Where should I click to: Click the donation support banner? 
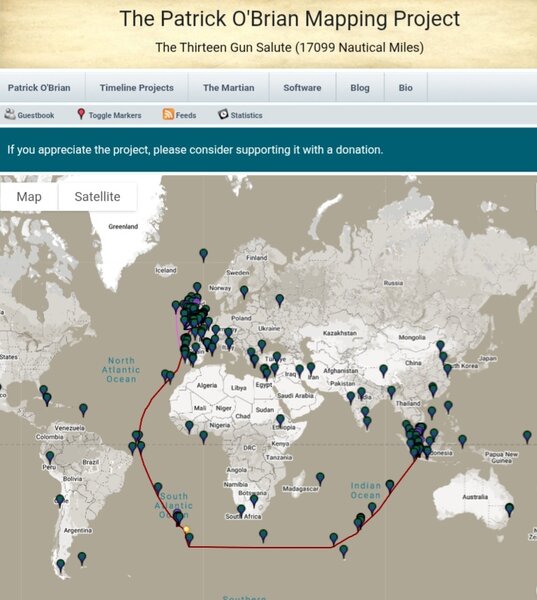[x=268, y=150]
